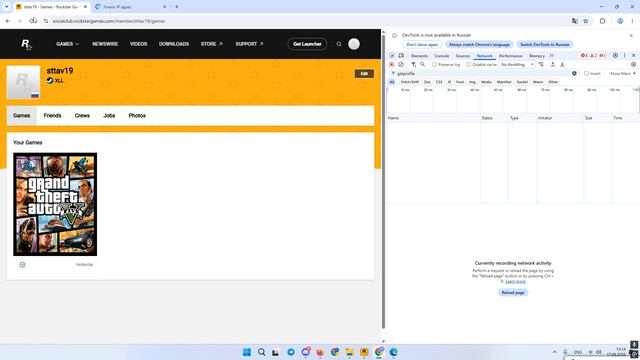Open network panel settings gear
The width and height of the screenshot is (640, 360).
[x=633, y=64]
